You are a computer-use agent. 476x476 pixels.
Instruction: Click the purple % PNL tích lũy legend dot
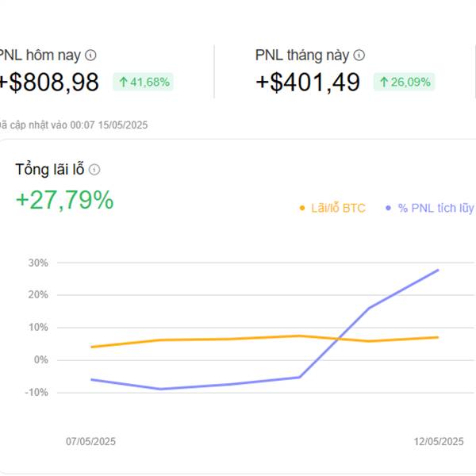coord(388,208)
